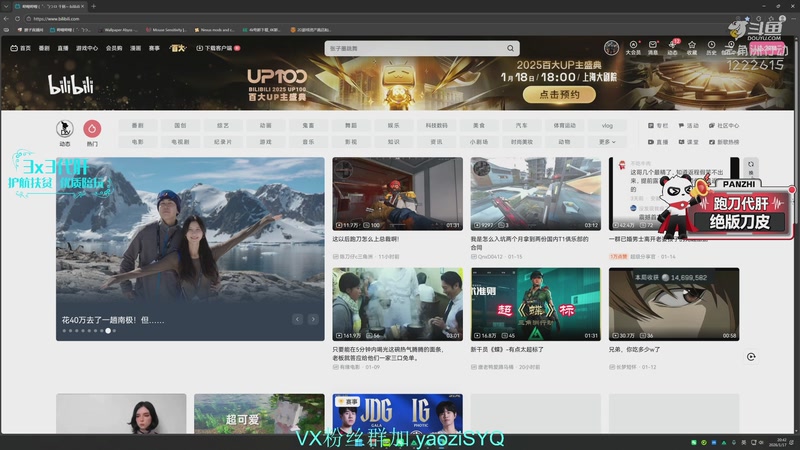Image resolution: width=800 pixels, height=450 pixels.
Task: Open the 历史 history icon
Action: 711,48
